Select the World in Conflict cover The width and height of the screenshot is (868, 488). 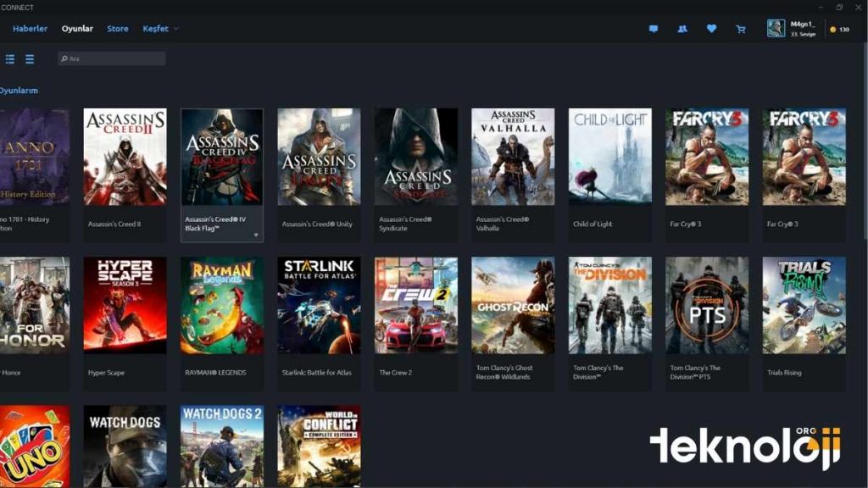tap(319, 446)
